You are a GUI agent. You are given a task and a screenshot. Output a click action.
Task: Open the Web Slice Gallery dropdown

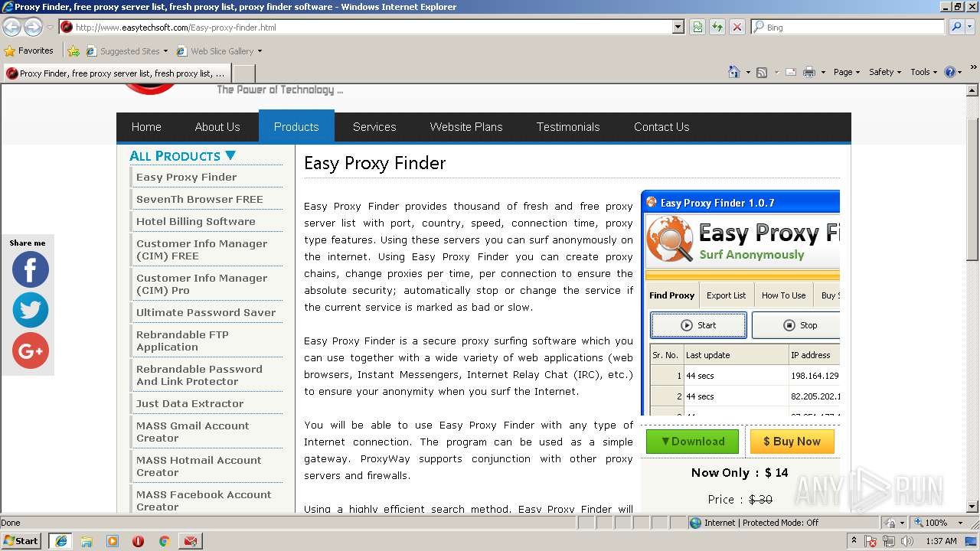coord(219,51)
